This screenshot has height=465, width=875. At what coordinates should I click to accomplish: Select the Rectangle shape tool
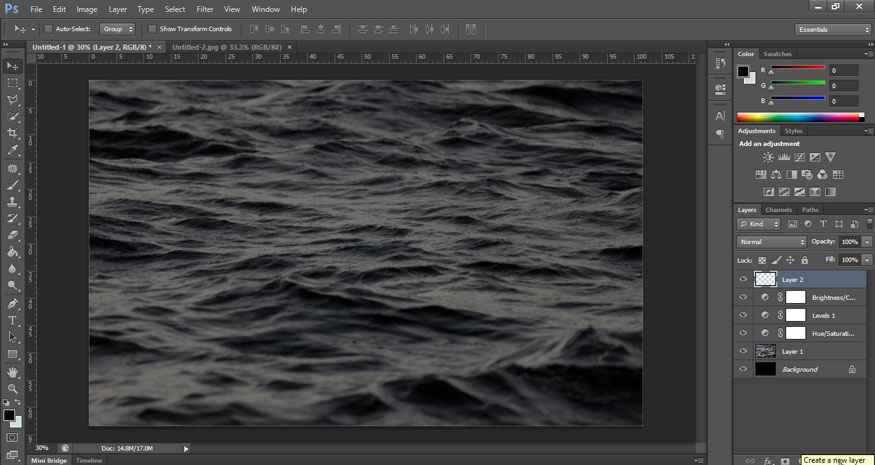[x=12, y=354]
